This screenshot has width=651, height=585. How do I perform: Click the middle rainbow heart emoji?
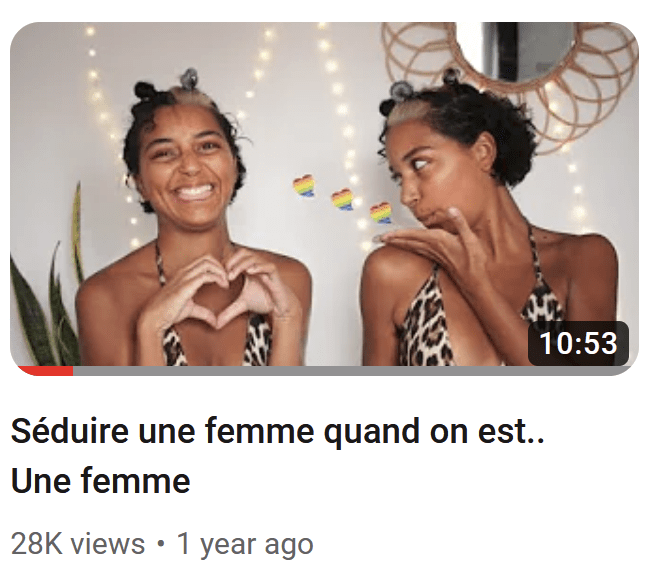[x=343, y=199]
